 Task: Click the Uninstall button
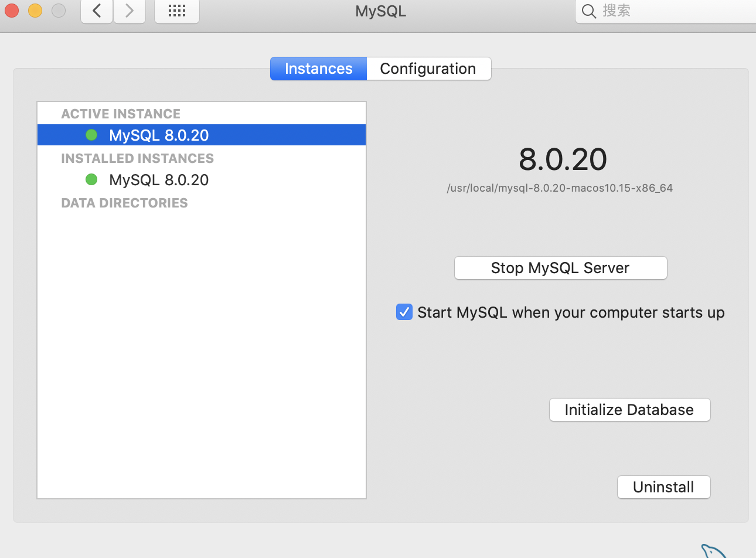coord(663,486)
